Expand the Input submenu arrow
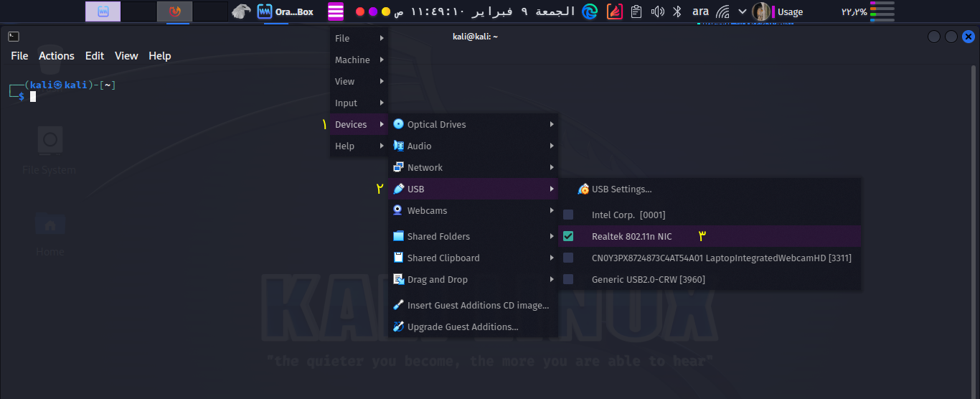 tap(382, 103)
